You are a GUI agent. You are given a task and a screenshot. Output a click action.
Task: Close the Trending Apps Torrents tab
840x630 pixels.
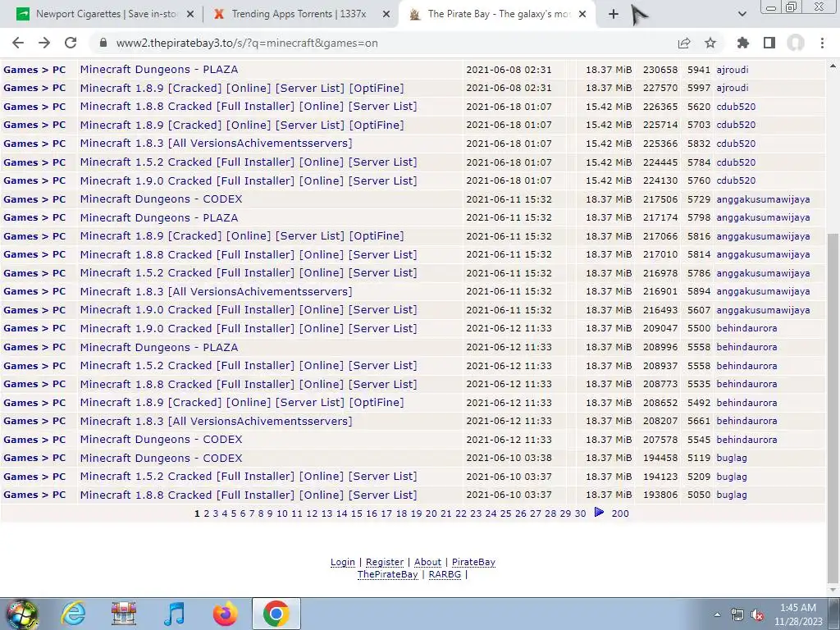[386, 15]
